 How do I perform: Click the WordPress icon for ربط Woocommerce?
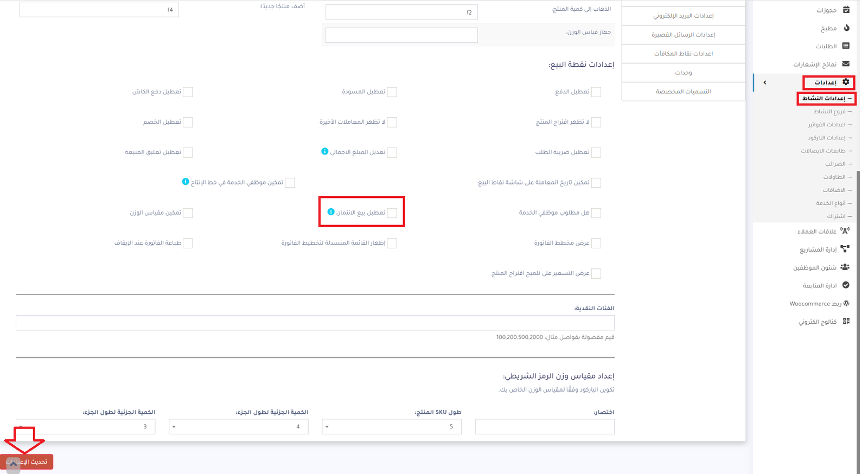[x=846, y=303]
